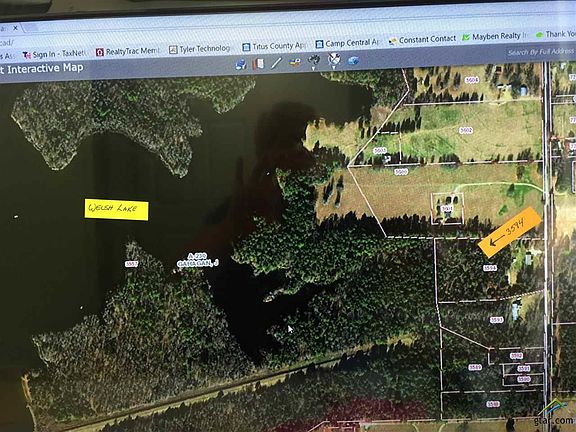
Task: Open the Sign In - TaxNet bookmark
Action: coord(54,54)
